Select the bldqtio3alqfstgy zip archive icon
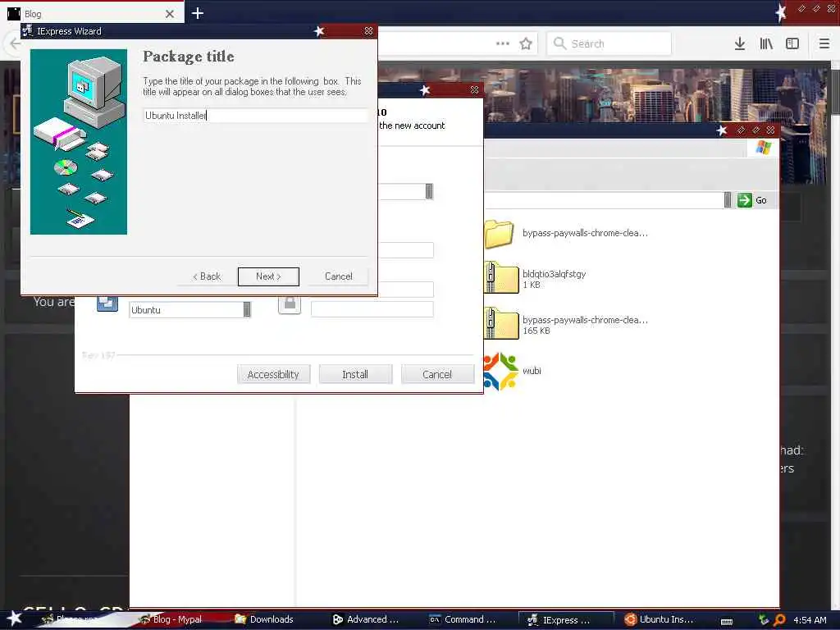The width and height of the screenshot is (840, 630). 501,278
